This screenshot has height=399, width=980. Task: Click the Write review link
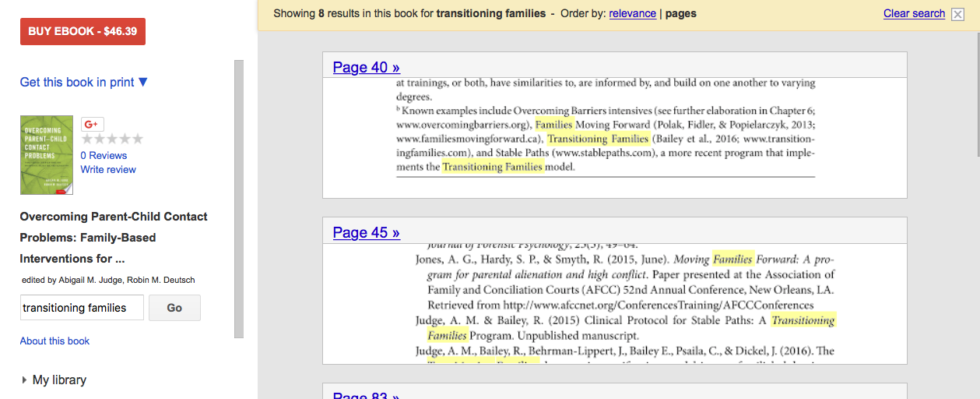pos(108,169)
